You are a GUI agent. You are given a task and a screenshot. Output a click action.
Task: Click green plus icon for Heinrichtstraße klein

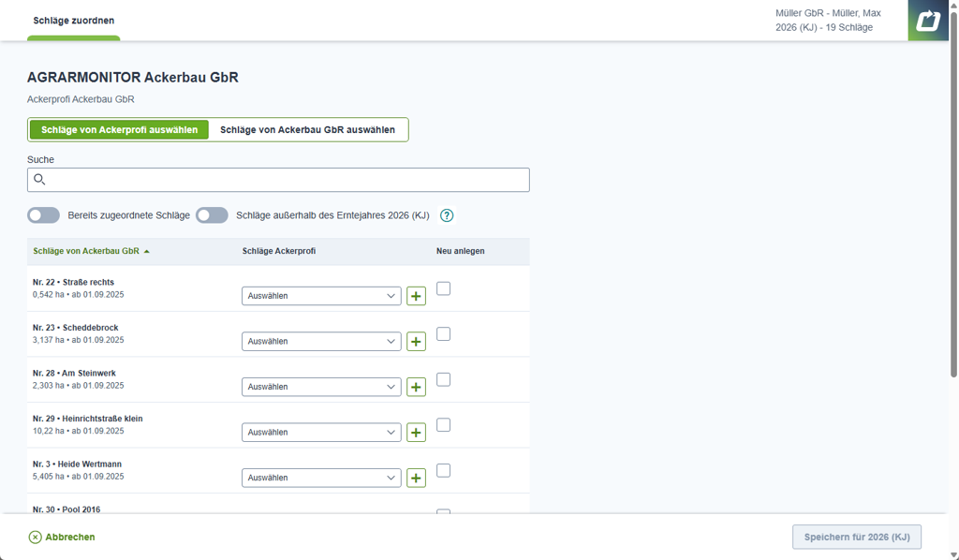point(417,433)
